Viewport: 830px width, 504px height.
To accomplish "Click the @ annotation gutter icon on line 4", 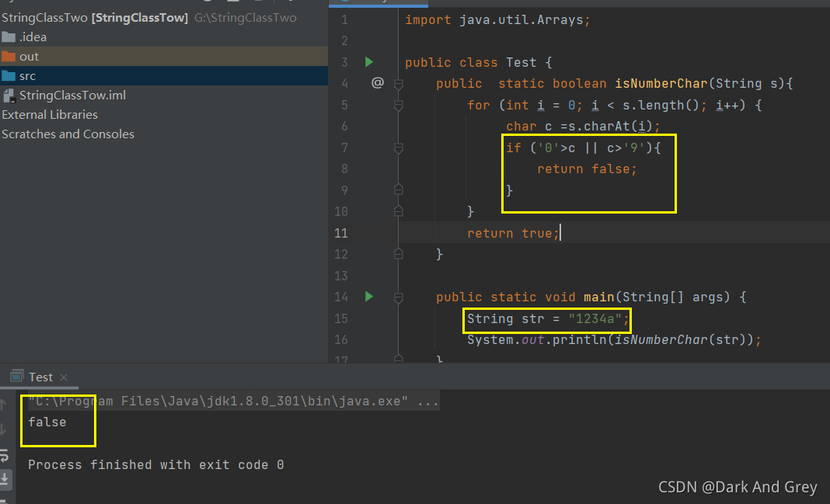I will (378, 82).
